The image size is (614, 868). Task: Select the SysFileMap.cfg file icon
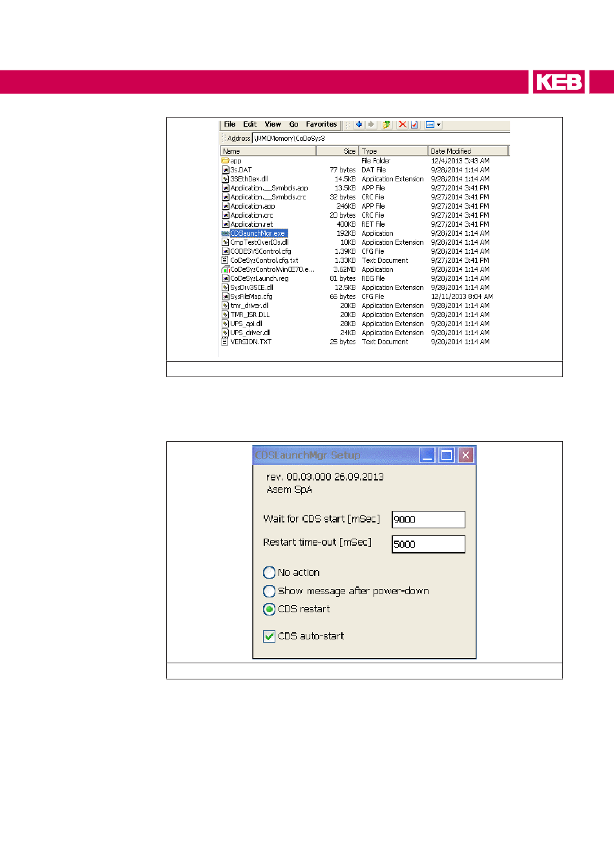226,296
